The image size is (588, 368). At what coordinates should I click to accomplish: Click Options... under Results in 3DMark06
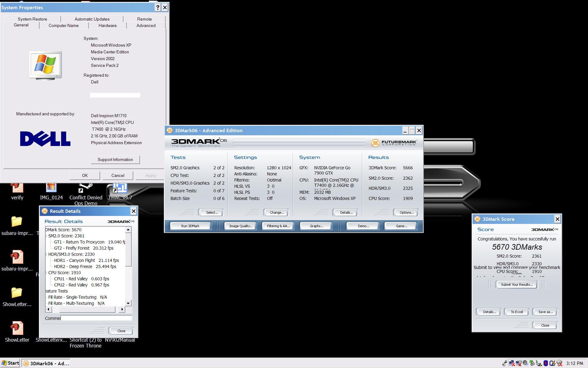[x=406, y=213]
